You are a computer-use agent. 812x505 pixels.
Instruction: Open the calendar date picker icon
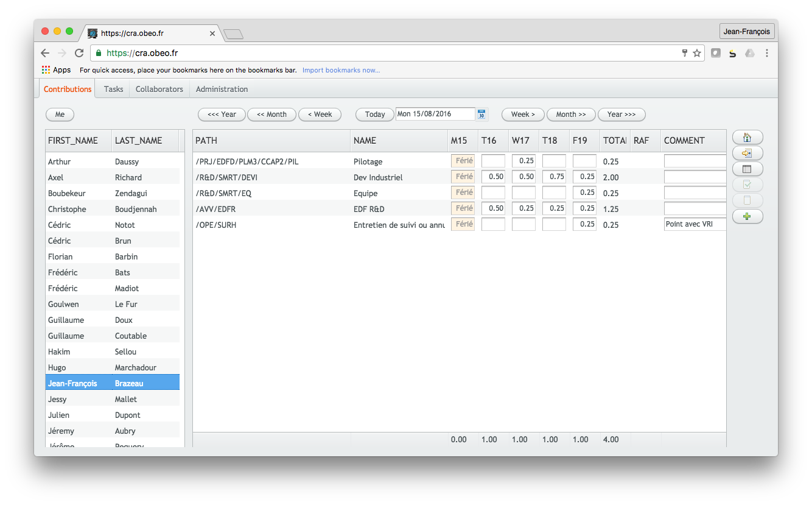point(481,115)
